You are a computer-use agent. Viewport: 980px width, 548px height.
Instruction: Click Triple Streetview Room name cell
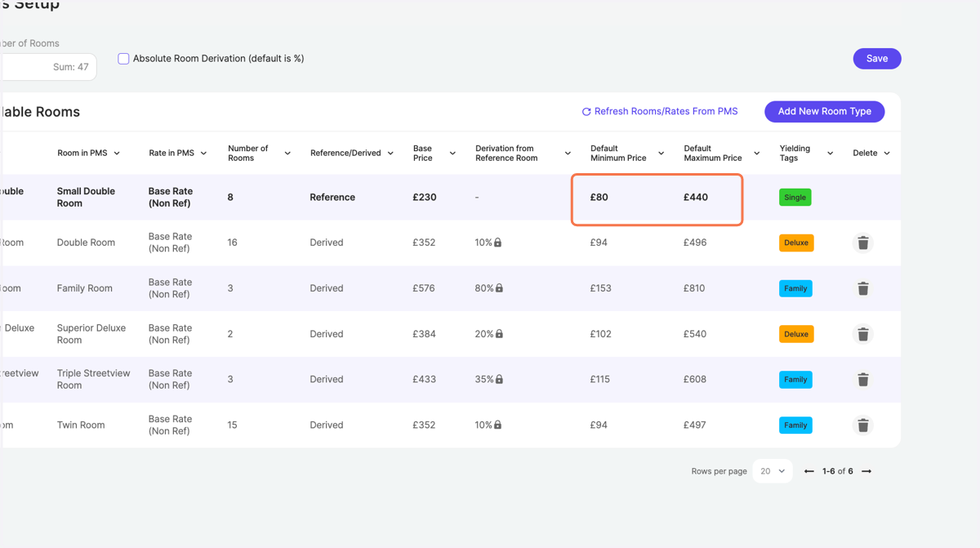pyautogui.click(x=93, y=379)
